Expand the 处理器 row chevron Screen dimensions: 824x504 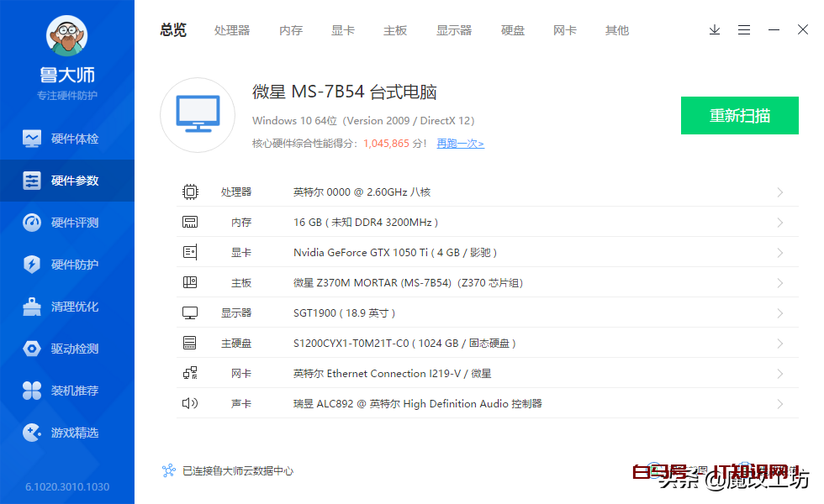[779, 192]
